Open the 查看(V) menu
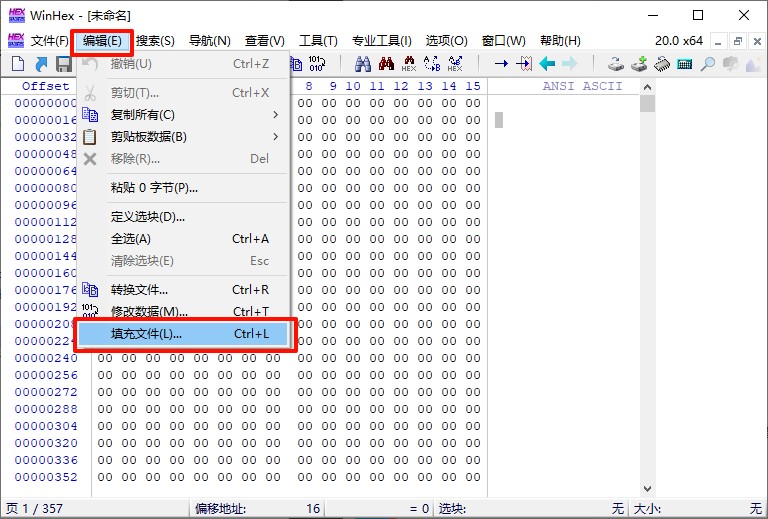This screenshot has width=768, height=519. point(264,41)
